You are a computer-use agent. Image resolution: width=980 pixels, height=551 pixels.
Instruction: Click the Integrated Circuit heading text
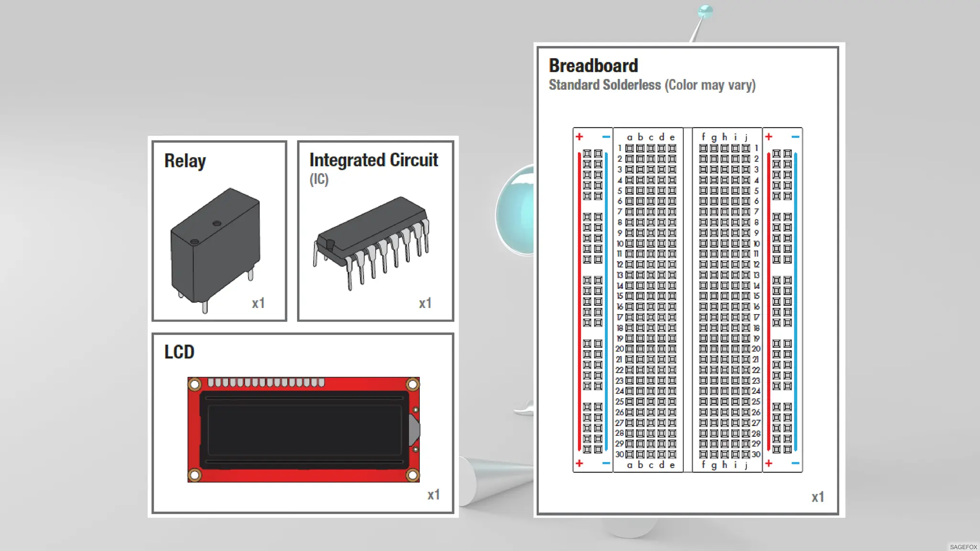[374, 160]
